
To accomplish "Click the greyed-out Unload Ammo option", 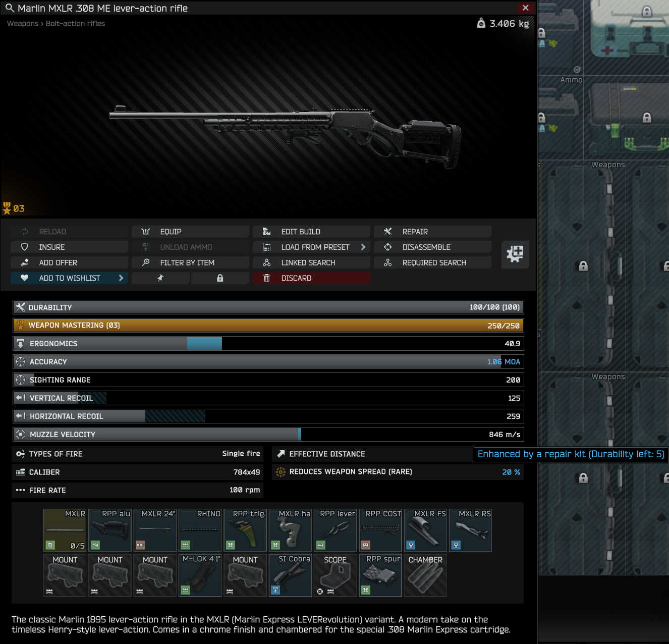I will pyautogui.click(x=191, y=247).
